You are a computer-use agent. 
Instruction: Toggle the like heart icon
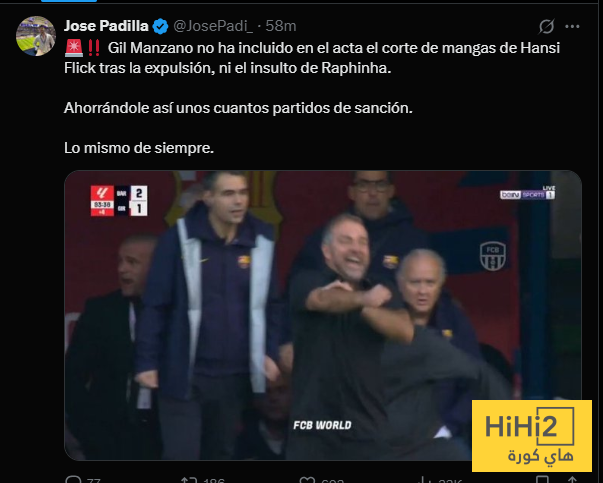point(307,480)
